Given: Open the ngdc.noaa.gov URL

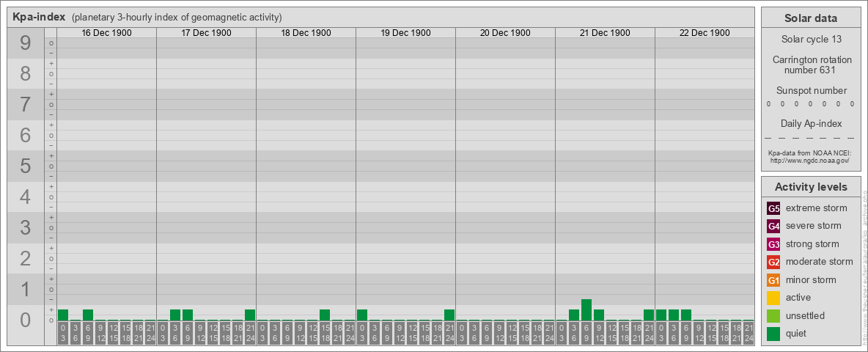Looking at the screenshot, I should 811,160.
